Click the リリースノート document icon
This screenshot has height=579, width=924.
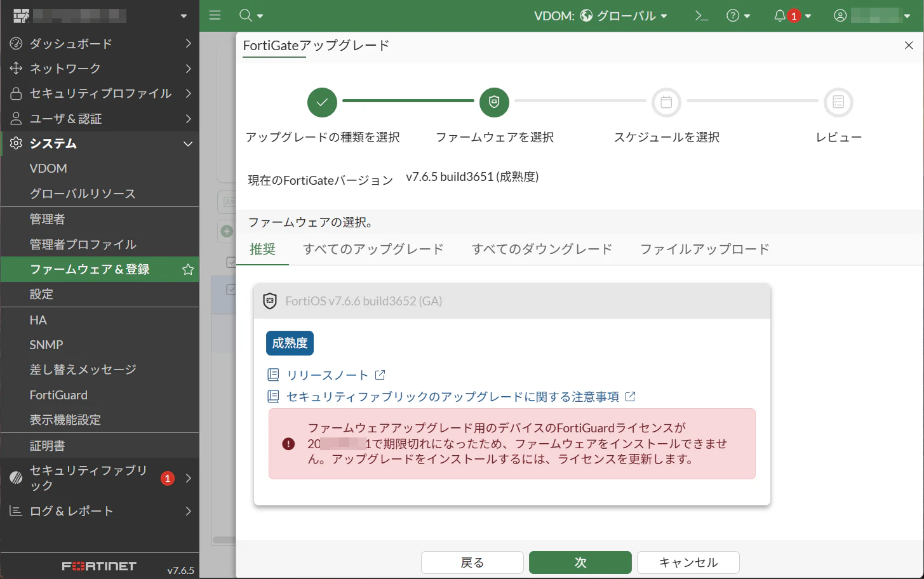coord(273,375)
